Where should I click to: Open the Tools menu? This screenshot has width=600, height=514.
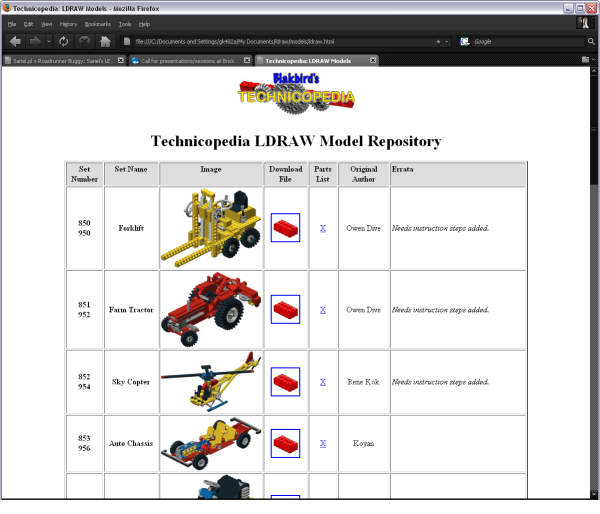pos(125,24)
